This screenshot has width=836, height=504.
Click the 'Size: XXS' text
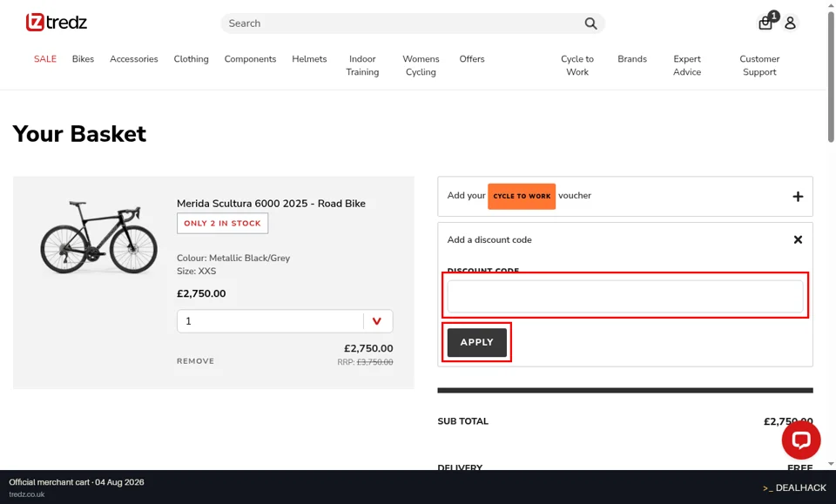tap(196, 272)
